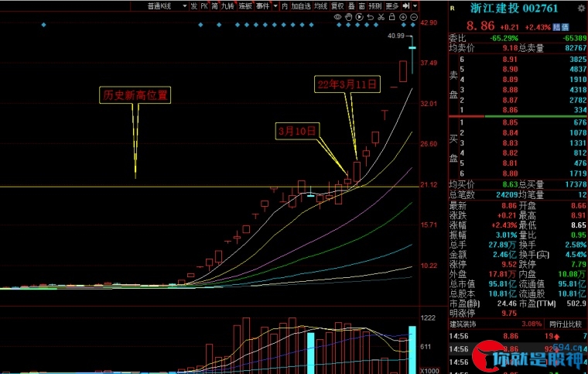Screen dimensions: 588x374
Task: Open the 建筑装饰 sector link
Action: click(x=463, y=324)
